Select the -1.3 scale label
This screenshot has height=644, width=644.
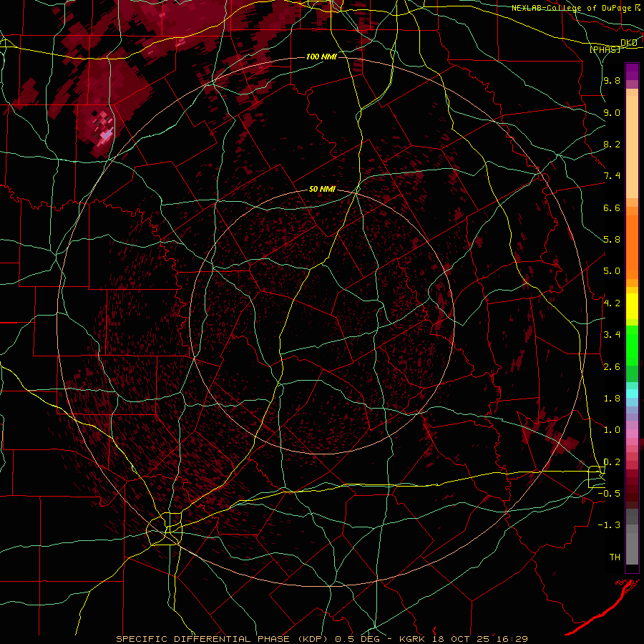(x=609, y=525)
